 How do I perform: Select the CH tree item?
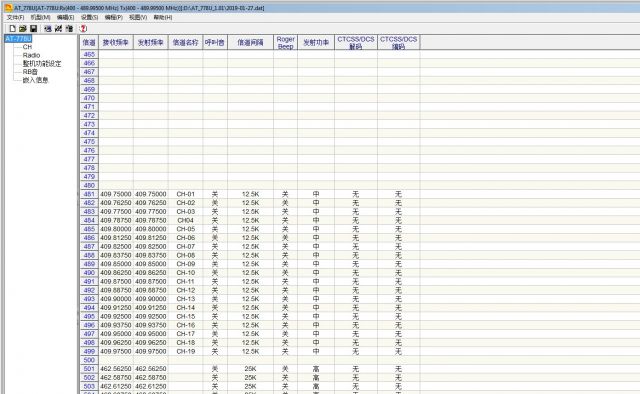(x=27, y=47)
